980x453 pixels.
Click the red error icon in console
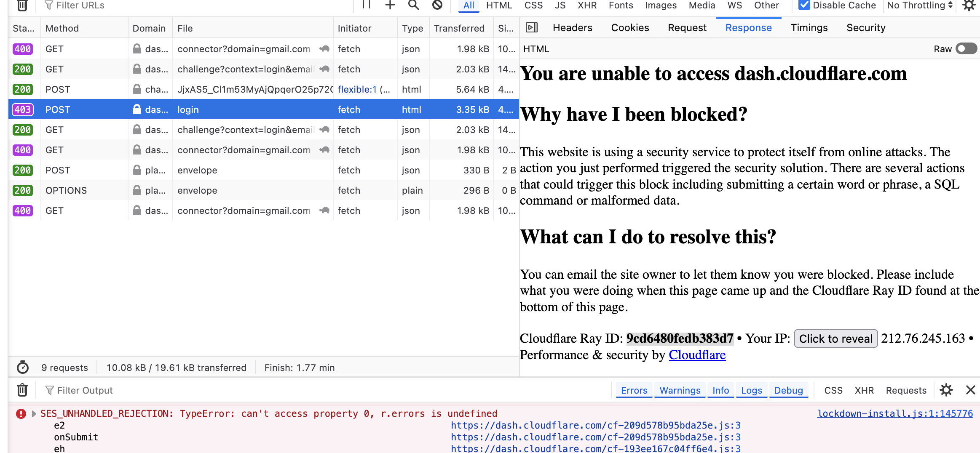[x=21, y=414]
